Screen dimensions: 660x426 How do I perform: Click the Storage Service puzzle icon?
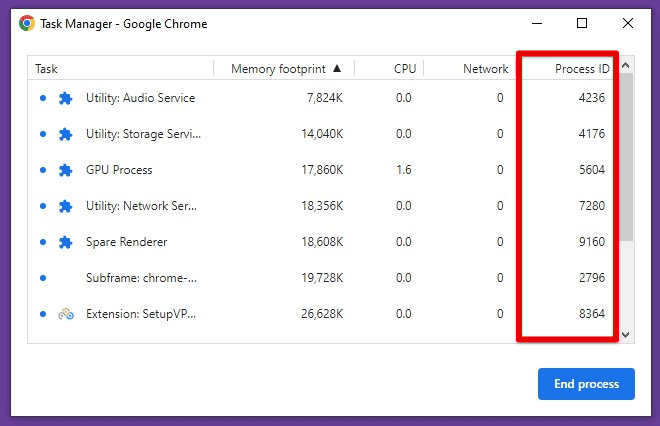65,134
